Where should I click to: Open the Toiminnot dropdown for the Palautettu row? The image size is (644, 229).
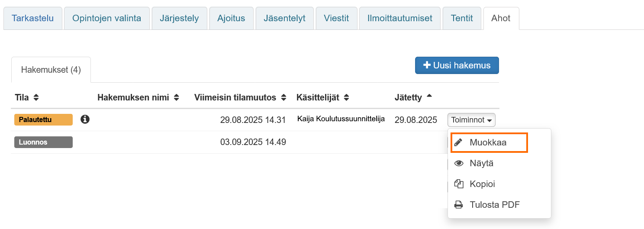[471, 120]
